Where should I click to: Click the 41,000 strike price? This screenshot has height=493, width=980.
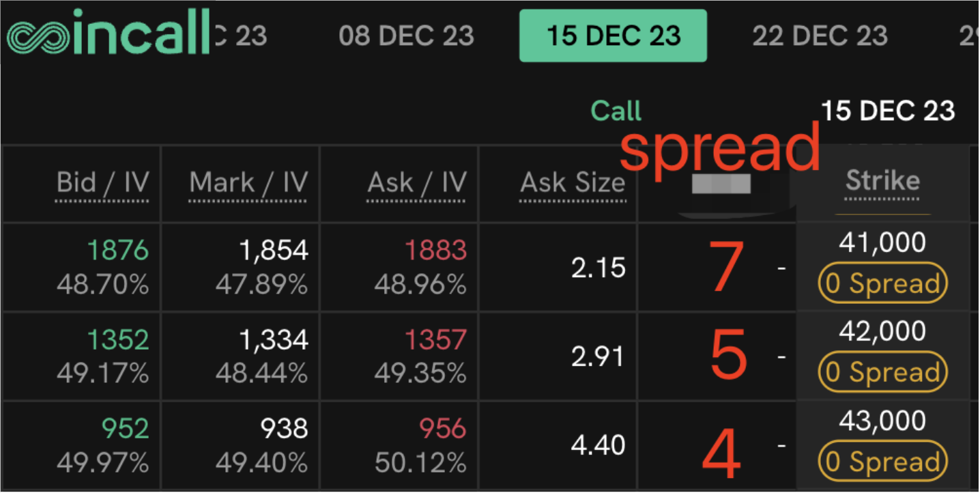click(882, 243)
